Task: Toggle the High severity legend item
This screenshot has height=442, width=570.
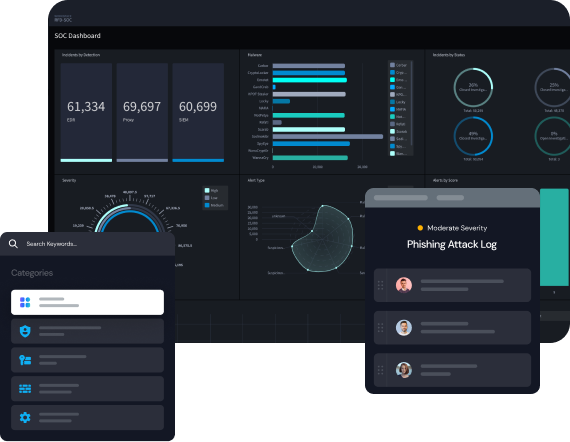Action: click(x=211, y=190)
